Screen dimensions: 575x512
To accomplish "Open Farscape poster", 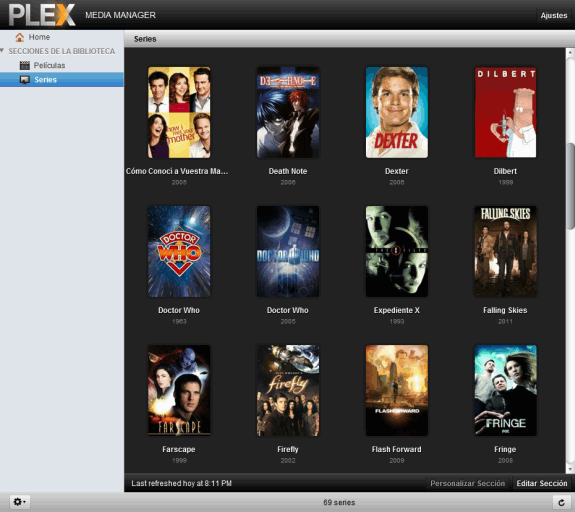I will click(179, 390).
